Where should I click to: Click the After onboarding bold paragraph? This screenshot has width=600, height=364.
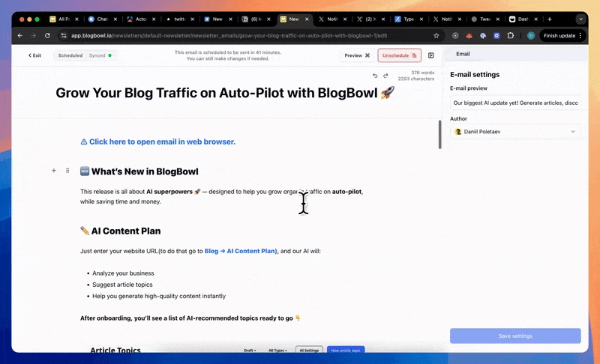(x=190, y=318)
